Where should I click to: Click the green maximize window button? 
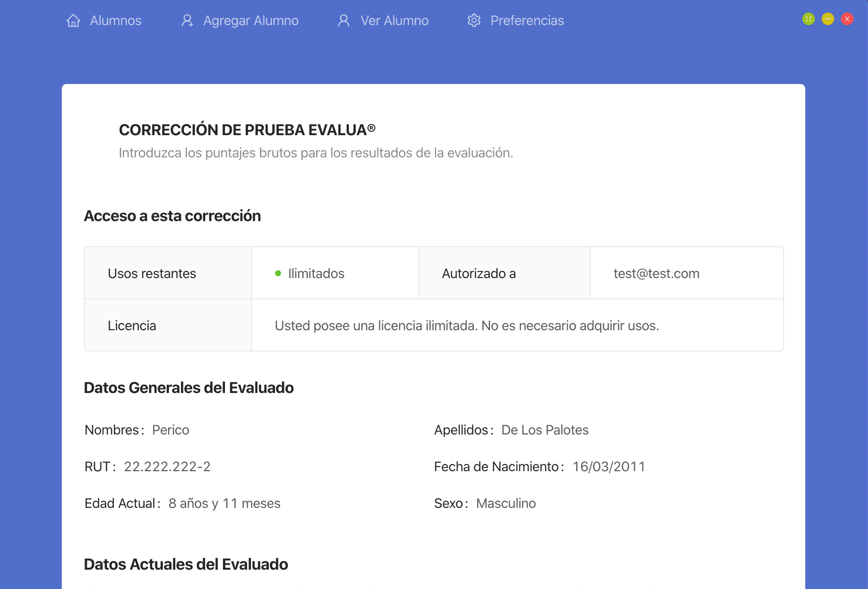pyautogui.click(x=809, y=19)
